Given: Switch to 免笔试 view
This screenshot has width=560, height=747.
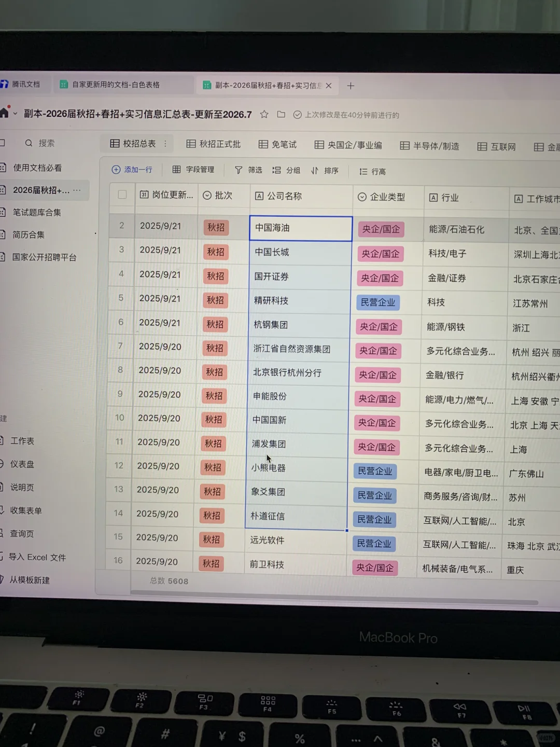Looking at the screenshot, I should click(278, 145).
